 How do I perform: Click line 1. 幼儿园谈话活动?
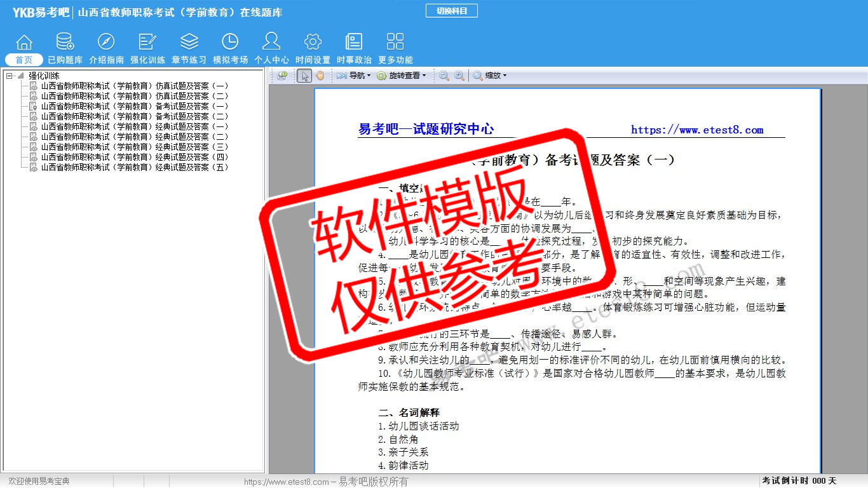click(418, 426)
